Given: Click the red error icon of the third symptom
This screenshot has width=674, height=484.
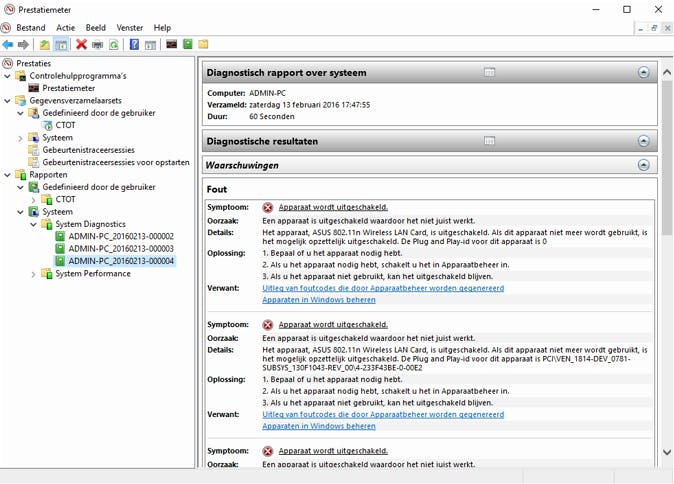Looking at the screenshot, I should point(268,451).
